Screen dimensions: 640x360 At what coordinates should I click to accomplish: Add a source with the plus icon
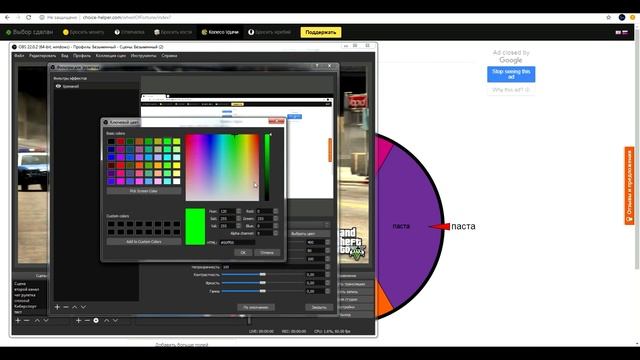(x=78, y=321)
